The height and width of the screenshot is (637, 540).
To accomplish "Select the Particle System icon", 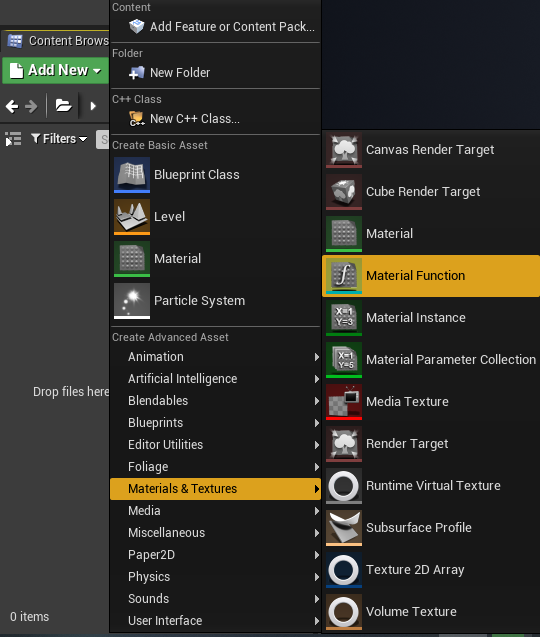I will (x=132, y=301).
